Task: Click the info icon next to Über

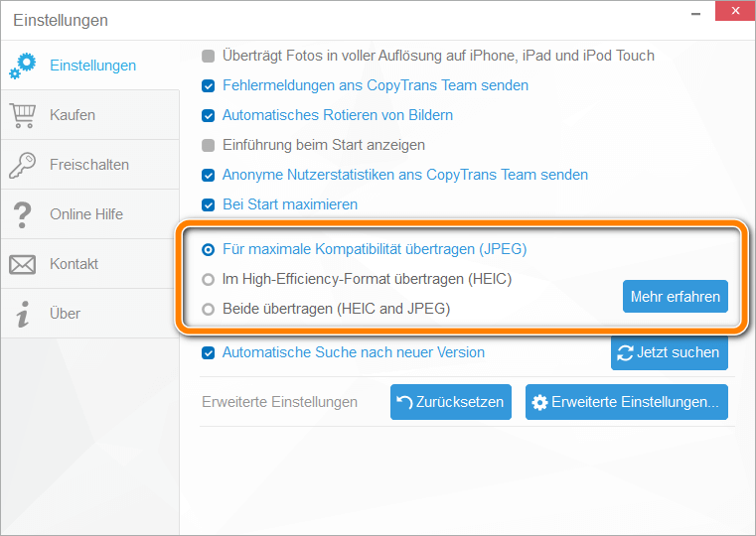Action: tap(22, 314)
